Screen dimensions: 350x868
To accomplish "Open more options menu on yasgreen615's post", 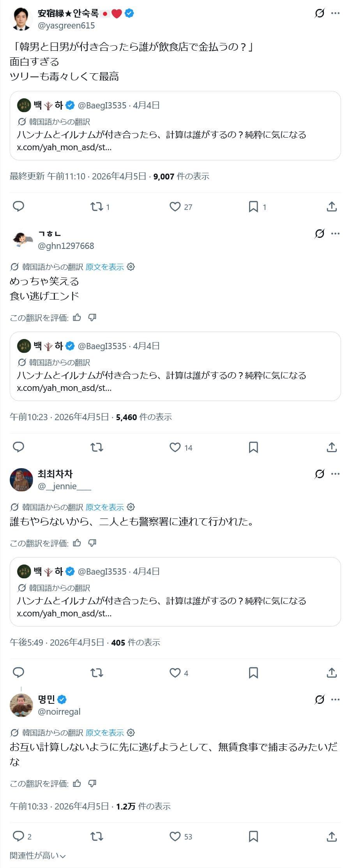I will pos(335,14).
